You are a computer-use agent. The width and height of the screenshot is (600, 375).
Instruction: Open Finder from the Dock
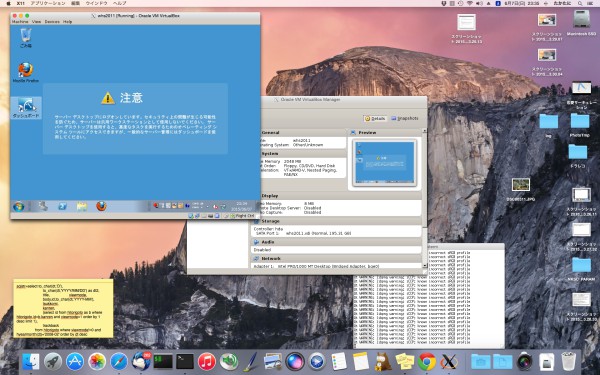pos(31,362)
